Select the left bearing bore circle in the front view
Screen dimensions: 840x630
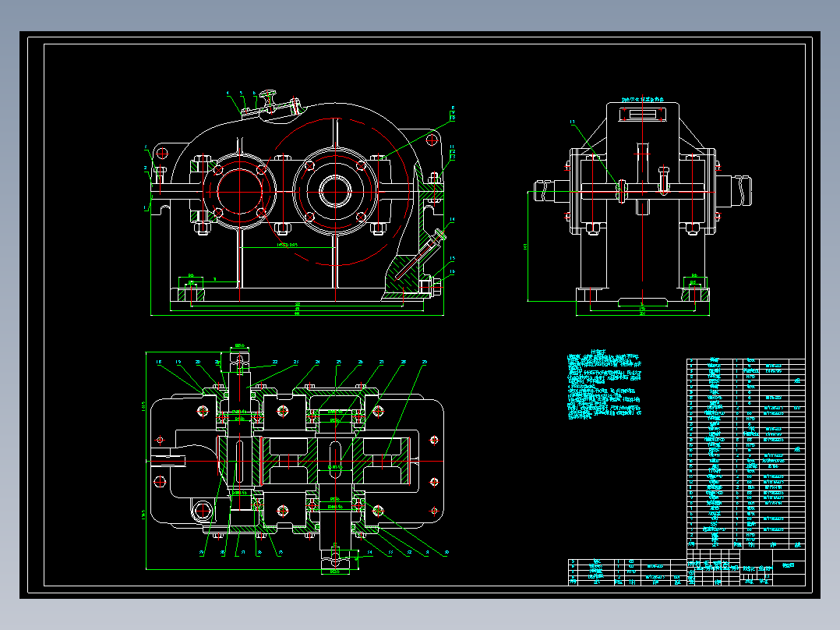pos(239,191)
